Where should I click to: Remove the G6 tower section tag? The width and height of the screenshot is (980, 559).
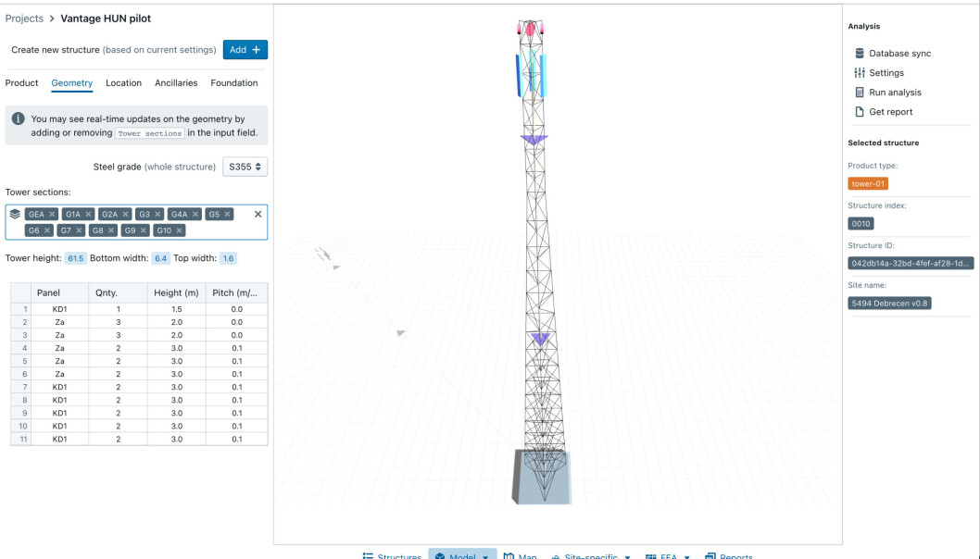pyautogui.click(x=47, y=230)
